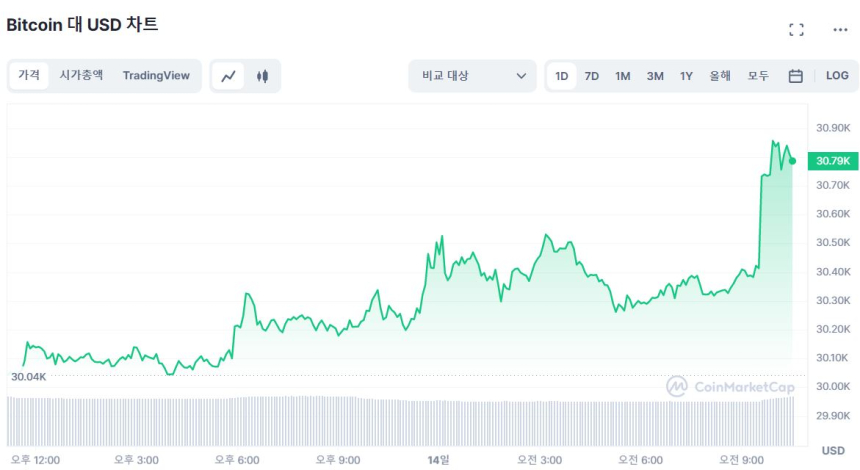This screenshot has width=860, height=470.
Task: Select the 1M time range
Action: [x=623, y=76]
